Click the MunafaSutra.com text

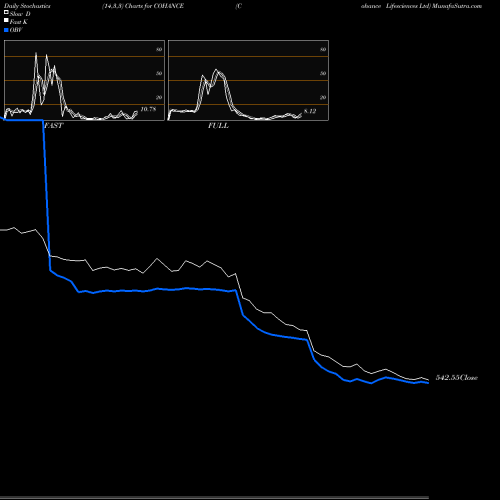tap(457, 6)
